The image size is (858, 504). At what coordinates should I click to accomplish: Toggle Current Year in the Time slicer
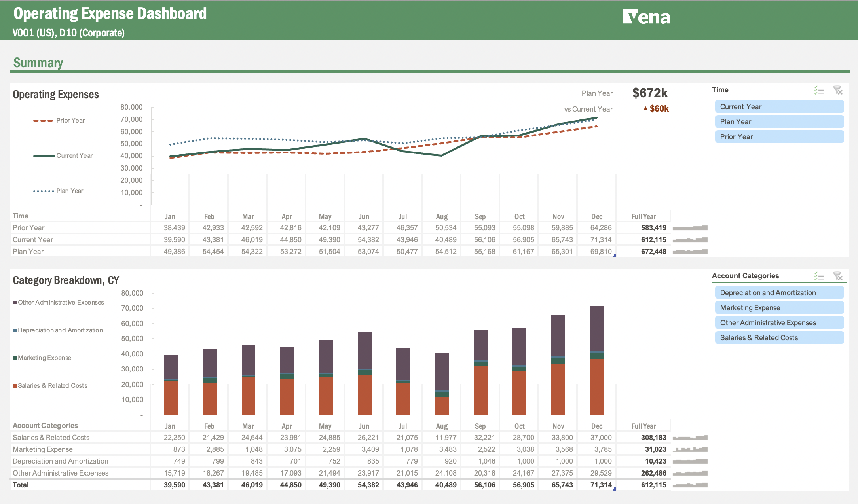779,106
